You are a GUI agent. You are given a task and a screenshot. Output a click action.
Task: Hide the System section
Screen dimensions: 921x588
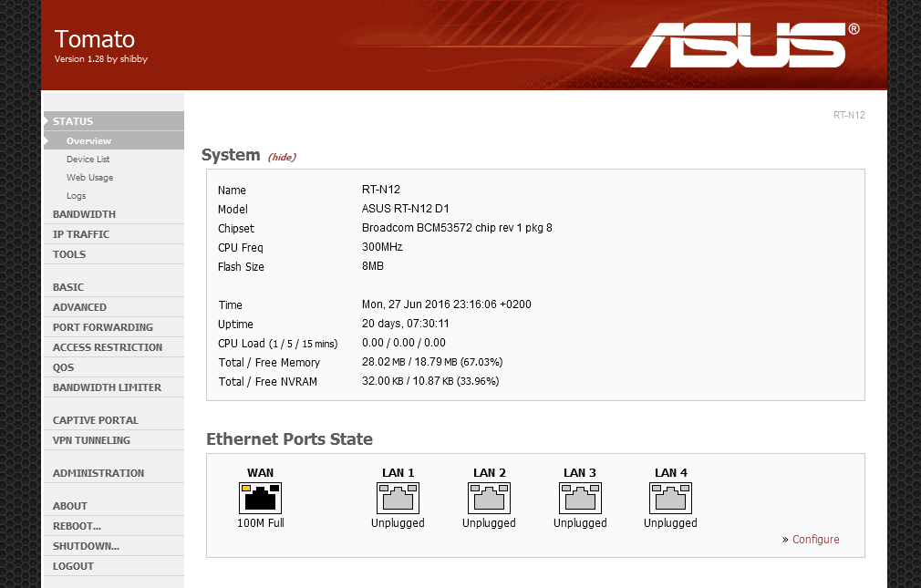coord(282,157)
